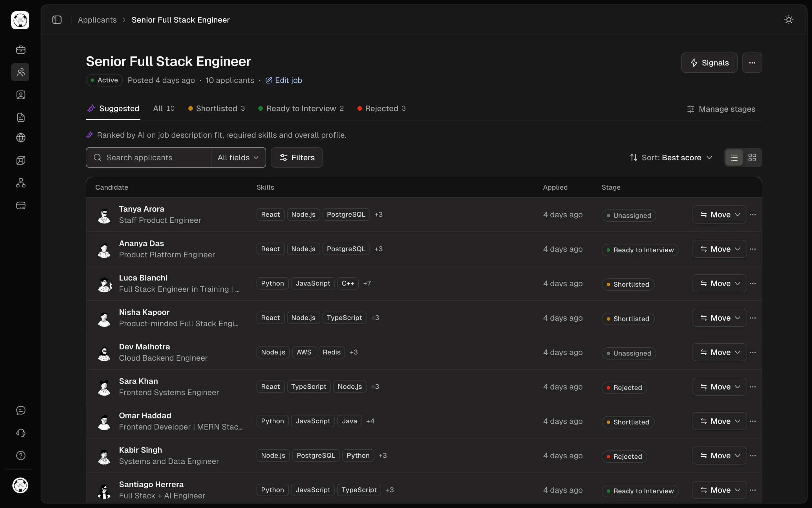This screenshot has height=508, width=812.
Task: Open the profile contact icon in sidebar
Action: [x=21, y=95]
